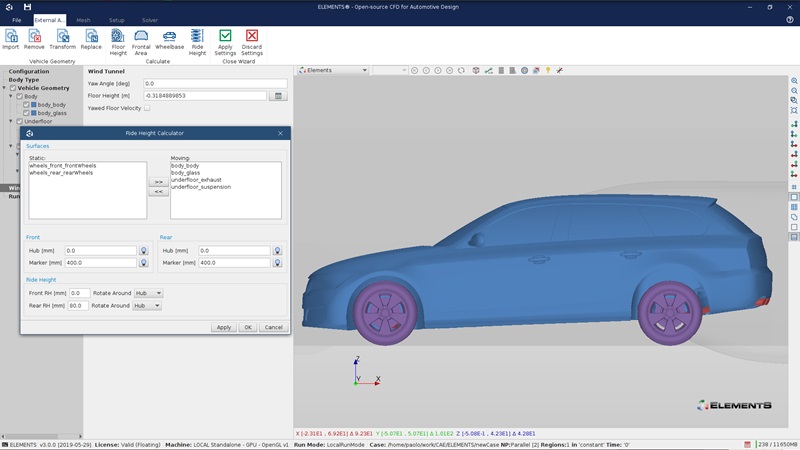800x450 pixels.
Task: Click the calculator icon next to Floor Height
Action: tap(278, 96)
